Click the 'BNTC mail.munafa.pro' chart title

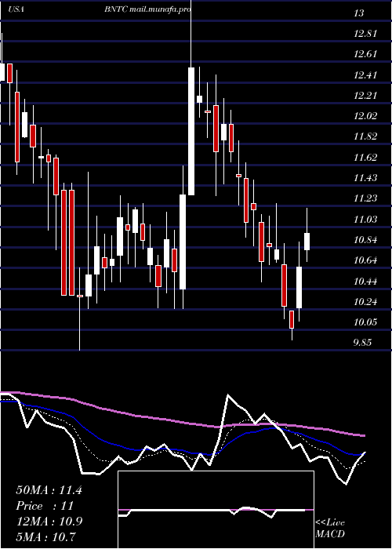click(x=147, y=9)
